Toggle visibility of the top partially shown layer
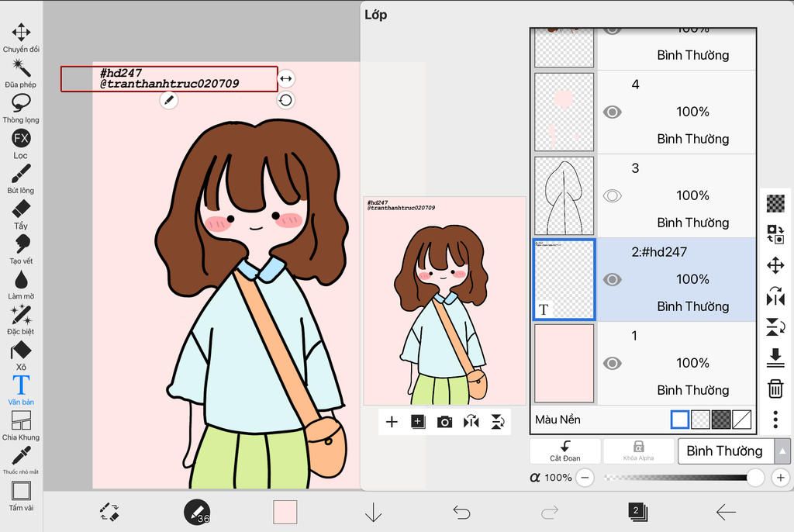The width and height of the screenshot is (794, 532). pos(613,30)
